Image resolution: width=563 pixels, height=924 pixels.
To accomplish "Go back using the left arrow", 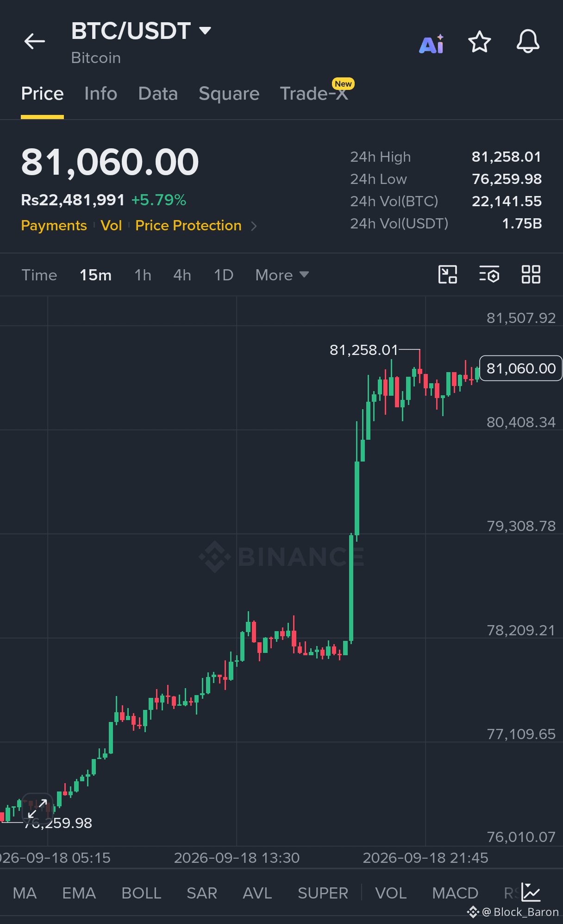I will [35, 42].
